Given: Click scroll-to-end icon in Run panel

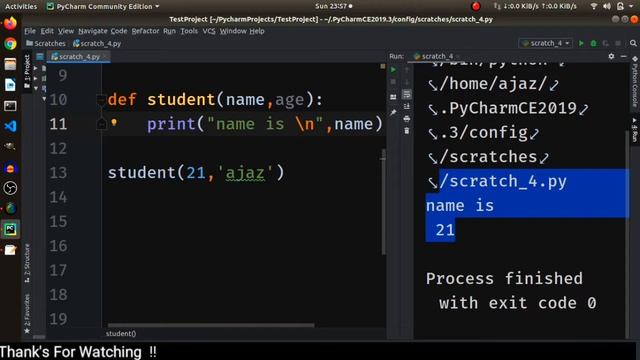Looking at the screenshot, I should [407, 107].
